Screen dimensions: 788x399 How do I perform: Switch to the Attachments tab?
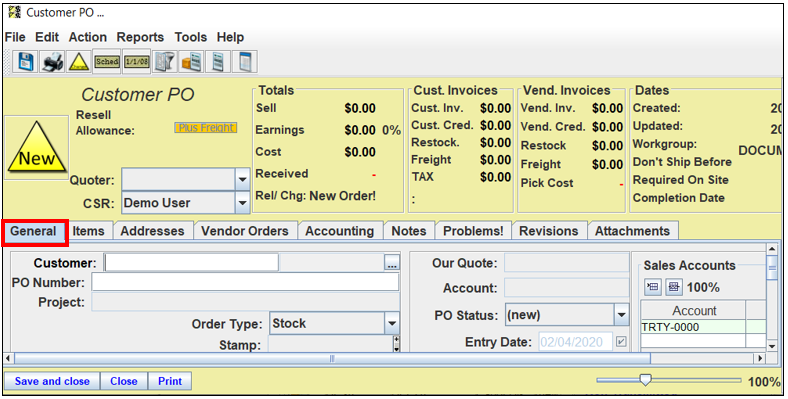632,231
